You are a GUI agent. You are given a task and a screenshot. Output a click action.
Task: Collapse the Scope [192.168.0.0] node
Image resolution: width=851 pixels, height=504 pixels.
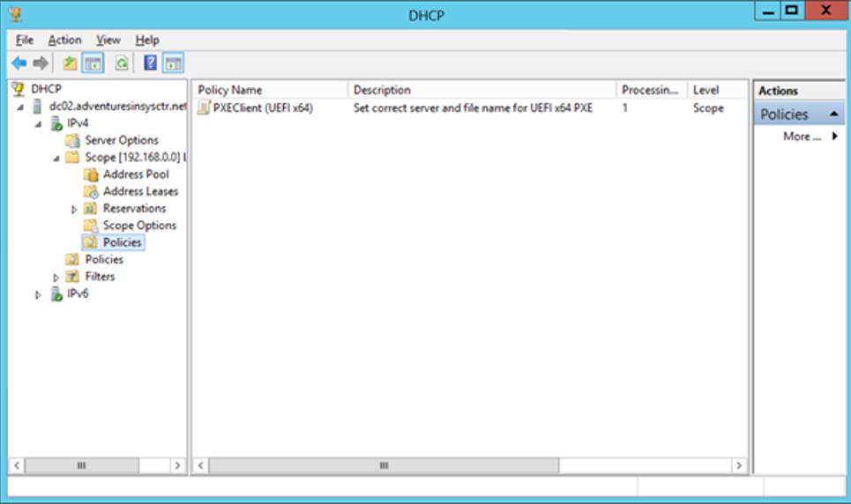point(56,159)
